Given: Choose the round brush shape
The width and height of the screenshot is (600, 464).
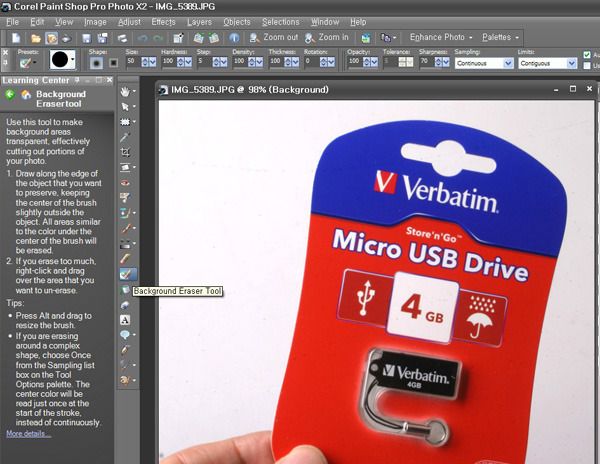Looking at the screenshot, I should (96, 62).
